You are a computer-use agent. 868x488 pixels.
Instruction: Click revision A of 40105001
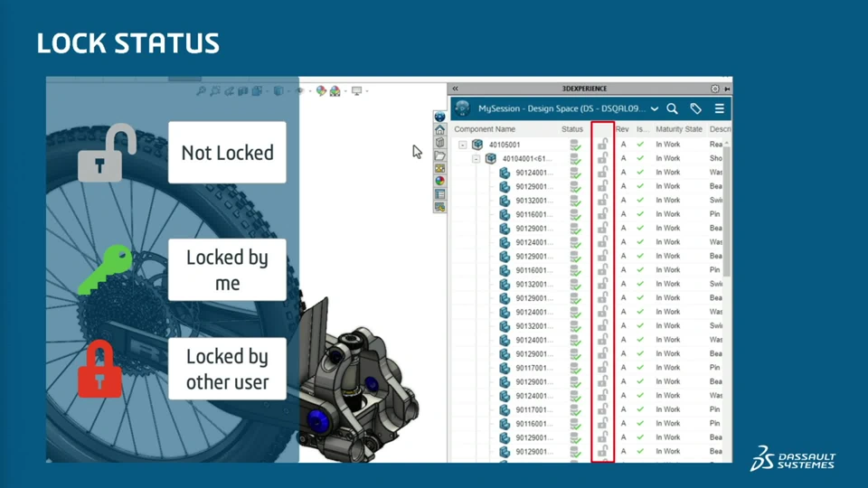pos(623,145)
